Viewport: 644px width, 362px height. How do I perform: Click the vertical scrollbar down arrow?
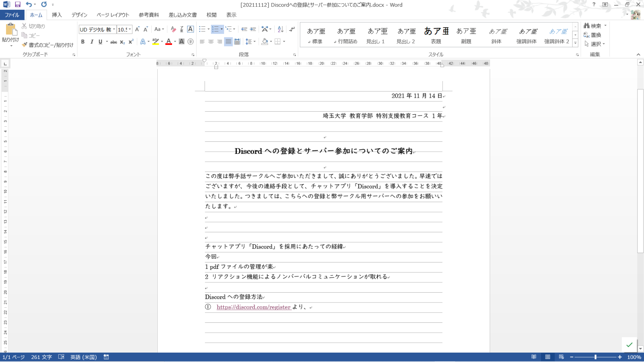point(640,349)
